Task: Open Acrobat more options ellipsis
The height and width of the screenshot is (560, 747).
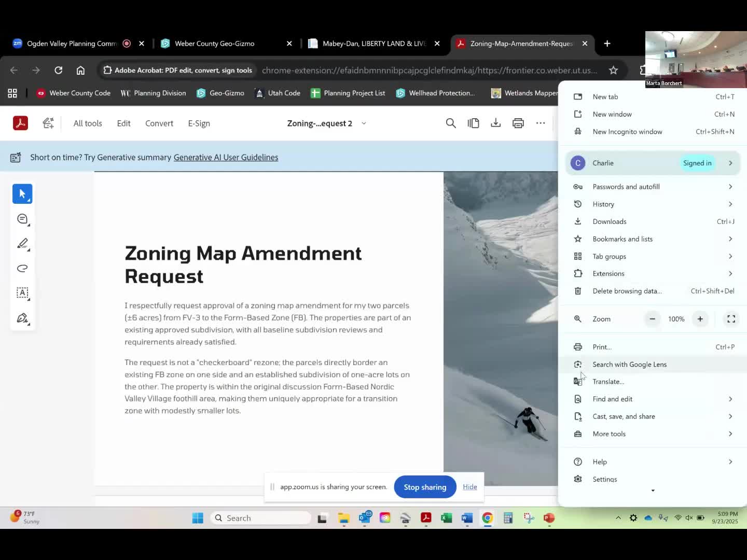Action: (x=541, y=123)
